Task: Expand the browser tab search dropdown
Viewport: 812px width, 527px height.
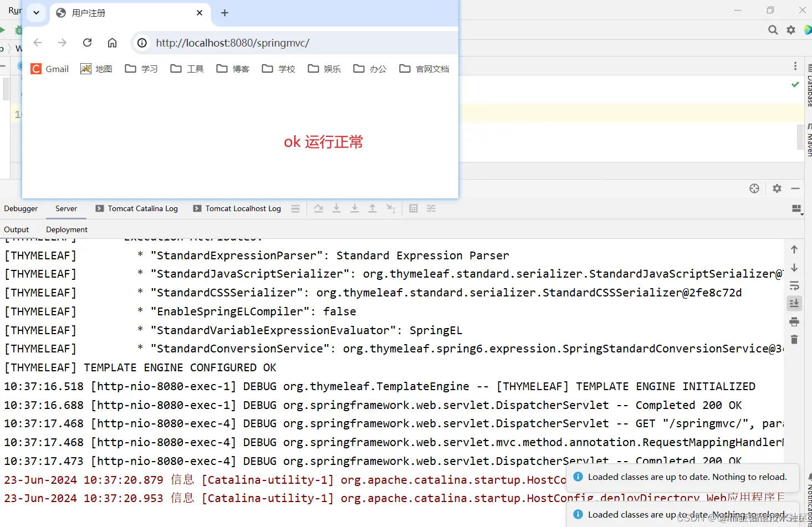Action: coord(36,13)
